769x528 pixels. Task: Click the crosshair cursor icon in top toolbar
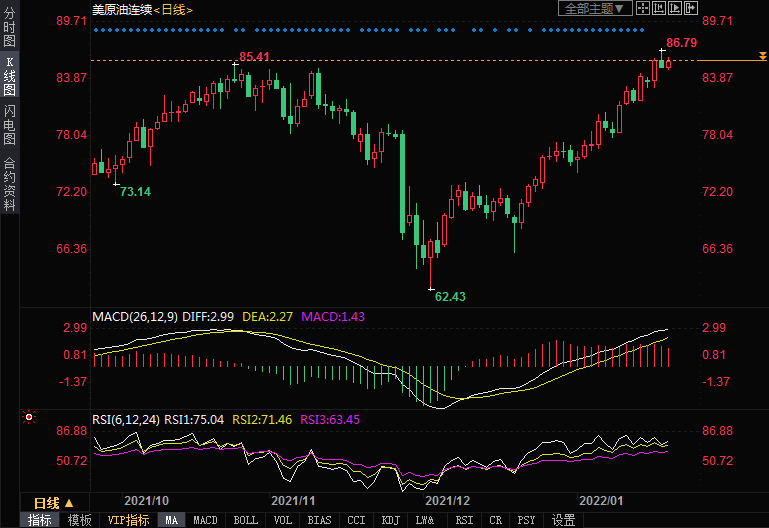(x=643, y=8)
